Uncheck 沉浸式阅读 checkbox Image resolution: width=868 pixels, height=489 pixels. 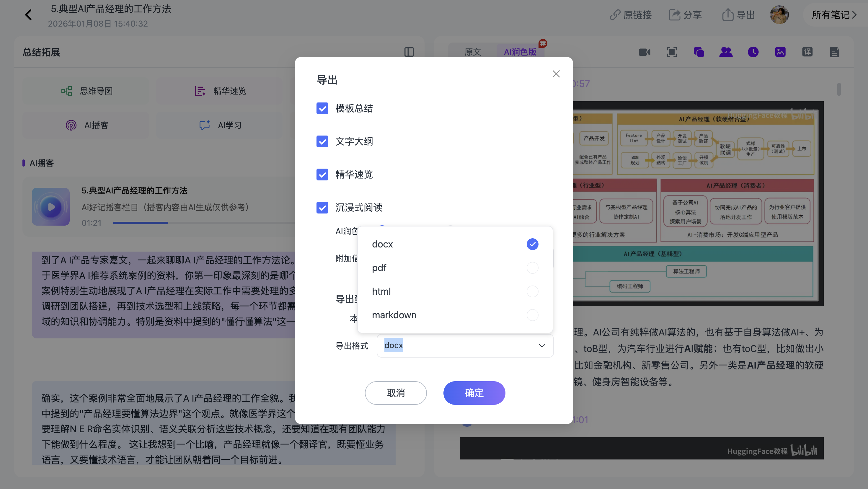tap(322, 208)
